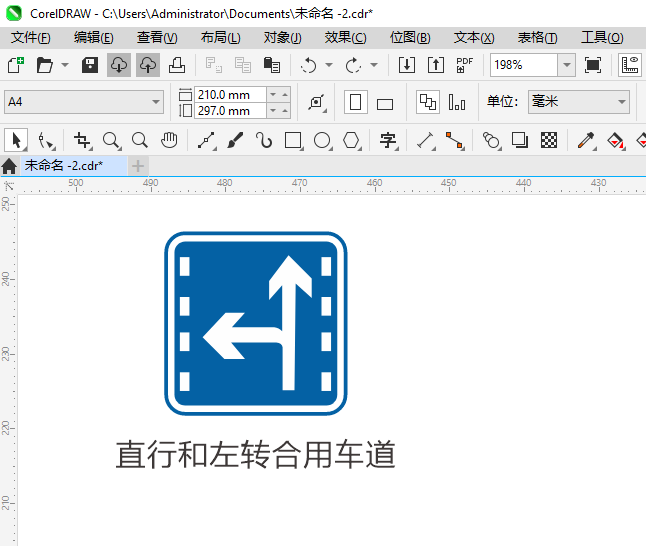Set portrait page orientation
This screenshot has width=646, height=546.
pyautogui.click(x=356, y=102)
